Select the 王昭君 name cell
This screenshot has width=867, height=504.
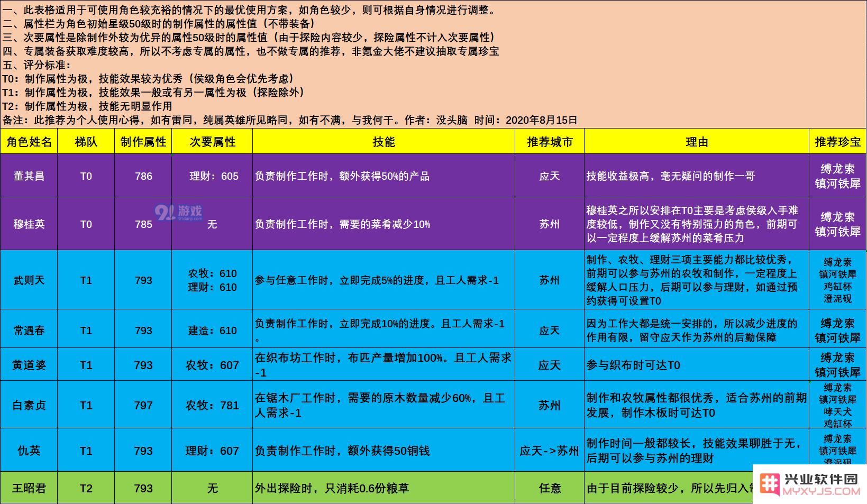[x=29, y=488]
